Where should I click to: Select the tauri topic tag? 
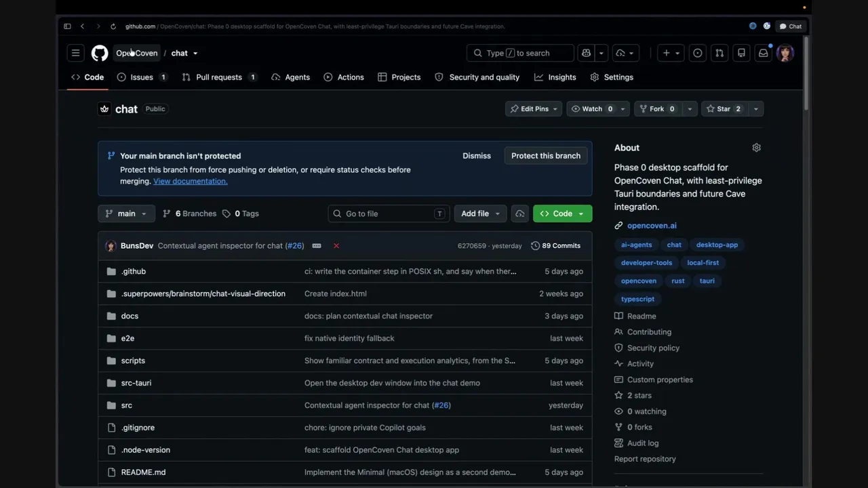707,281
